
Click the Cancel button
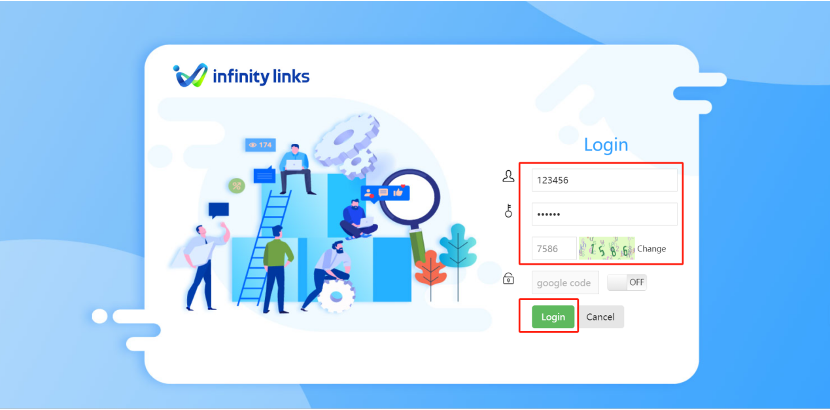(600, 317)
